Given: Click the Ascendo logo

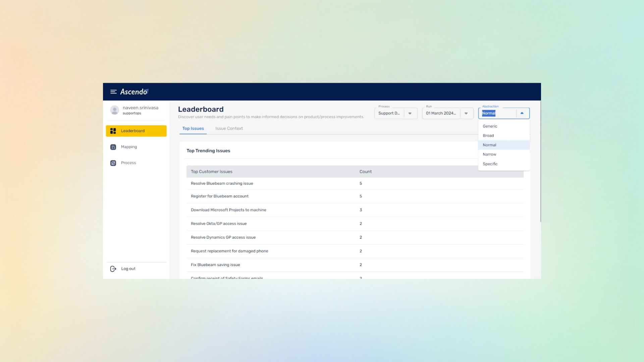Looking at the screenshot, I should point(134,92).
